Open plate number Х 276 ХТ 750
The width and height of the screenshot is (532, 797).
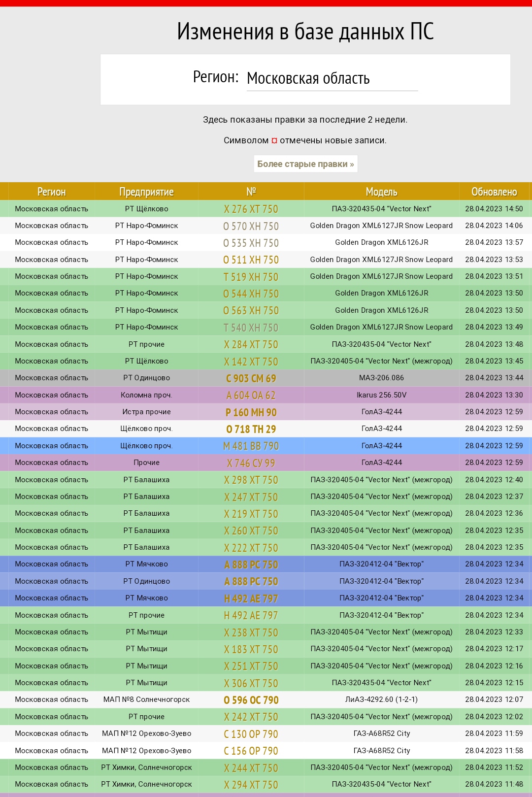click(251, 209)
